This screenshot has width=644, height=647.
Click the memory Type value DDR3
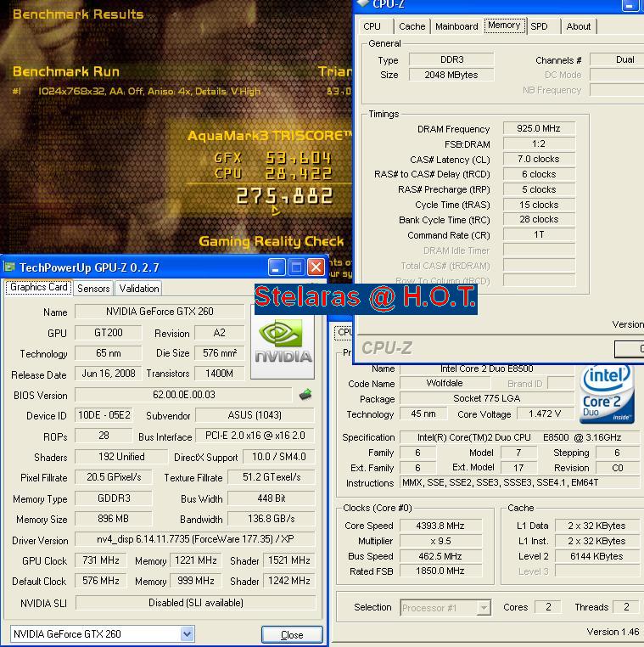click(451, 59)
